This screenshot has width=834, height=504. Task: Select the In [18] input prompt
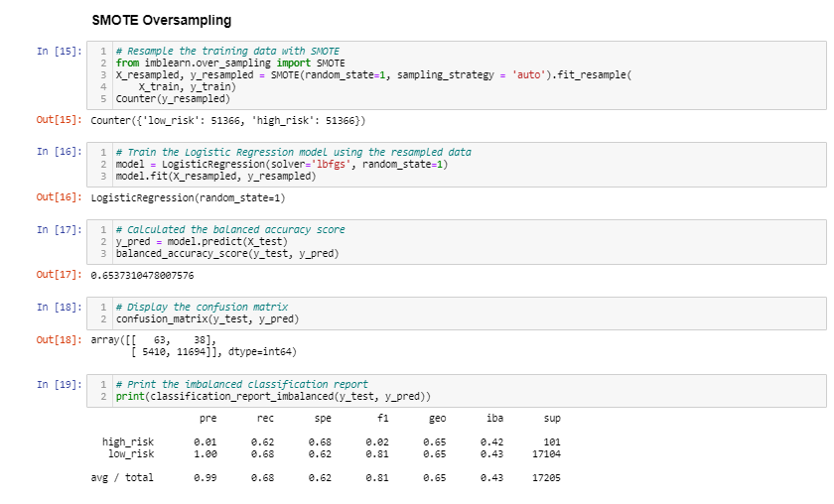click(59, 308)
